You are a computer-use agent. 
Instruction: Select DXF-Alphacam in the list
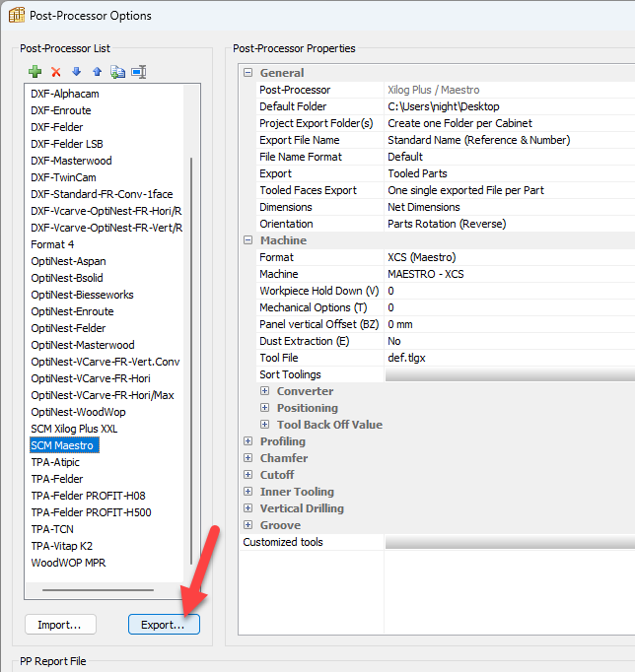pyautogui.click(x=65, y=94)
